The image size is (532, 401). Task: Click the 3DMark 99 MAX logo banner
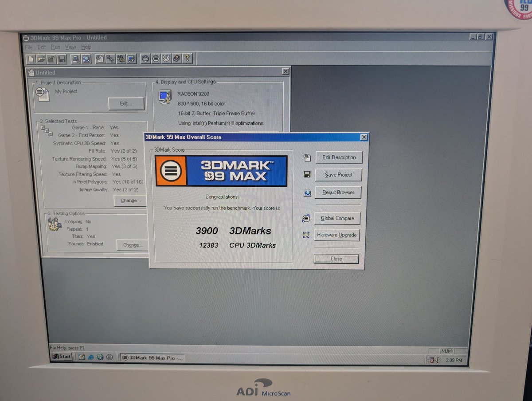click(221, 171)
